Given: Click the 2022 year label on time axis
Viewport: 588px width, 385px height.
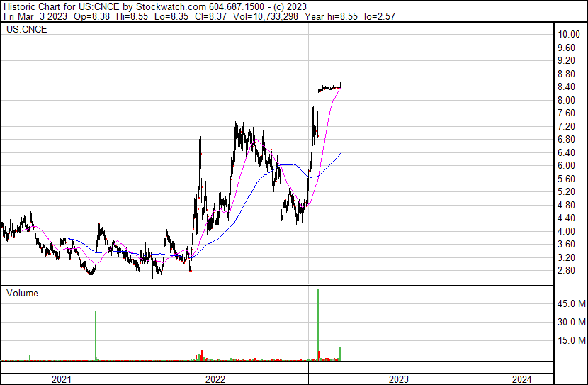Looking at the screenshot, I should tap(215, 379).
